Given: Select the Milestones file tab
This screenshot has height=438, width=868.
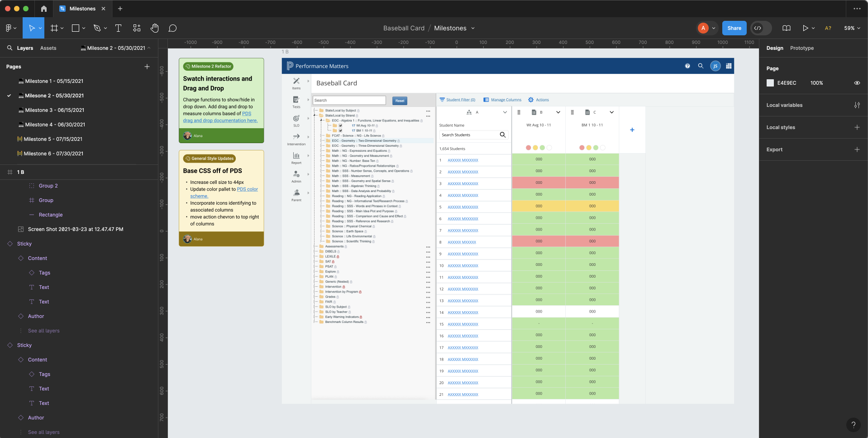Looking at the screenshot, I should coord(82,9).
